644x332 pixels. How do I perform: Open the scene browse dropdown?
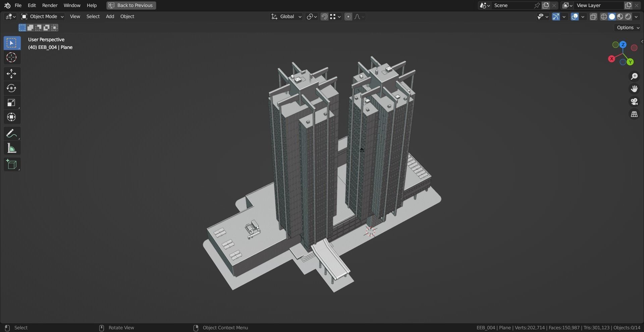coord(485,5)
